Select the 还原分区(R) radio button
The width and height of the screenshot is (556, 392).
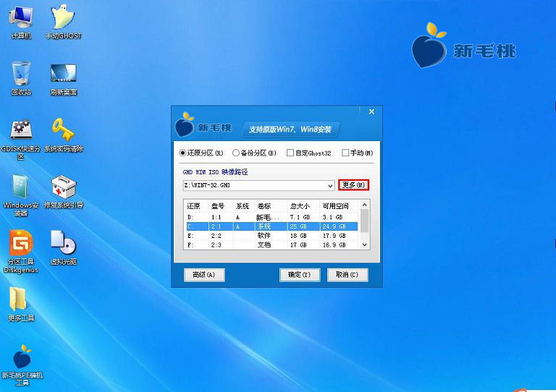pyautogui.click(x=201, y=153)
